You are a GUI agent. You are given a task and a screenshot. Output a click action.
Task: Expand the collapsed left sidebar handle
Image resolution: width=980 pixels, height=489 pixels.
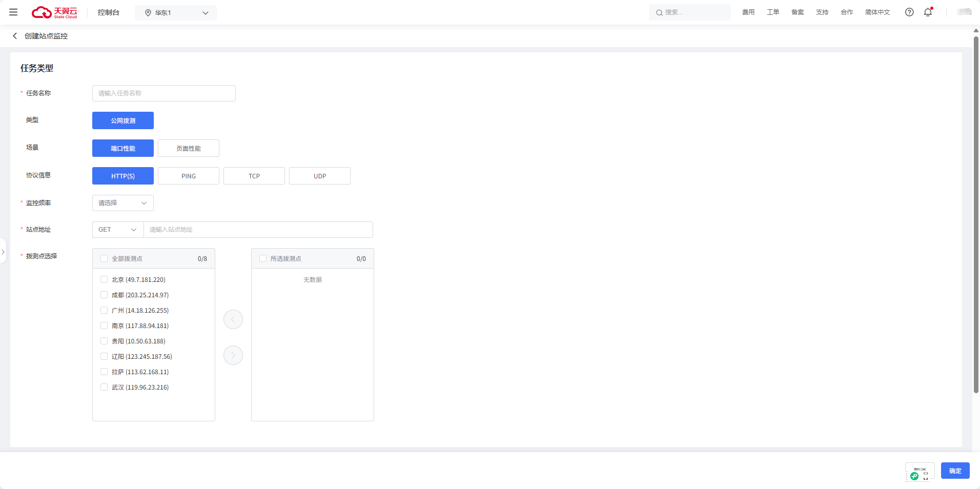tap(3, 252)
